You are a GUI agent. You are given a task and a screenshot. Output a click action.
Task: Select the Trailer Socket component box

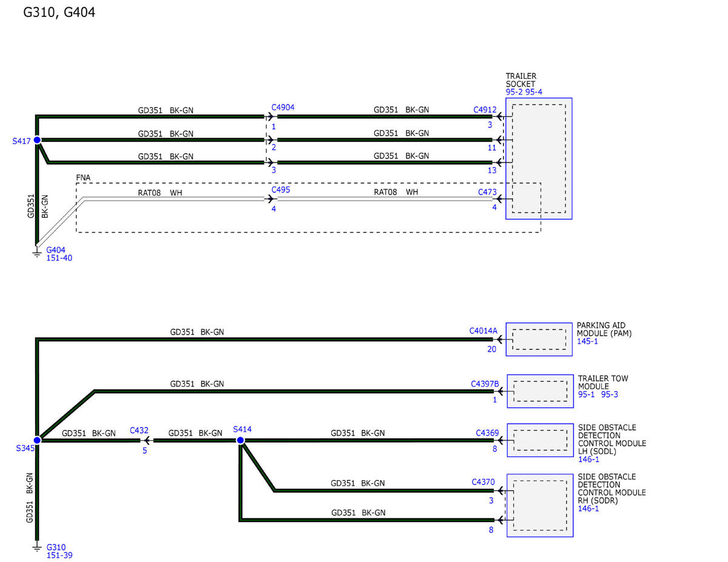coord(538,158)
